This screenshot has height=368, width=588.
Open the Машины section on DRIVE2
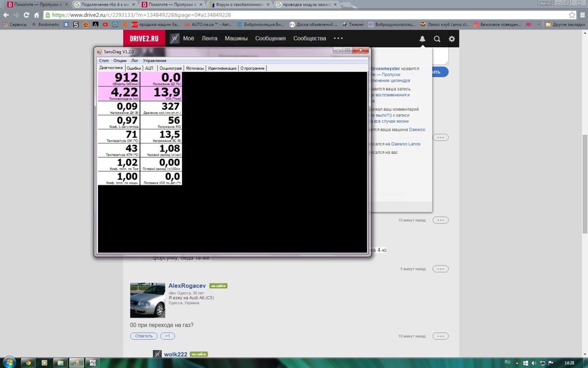click(236, 38)
